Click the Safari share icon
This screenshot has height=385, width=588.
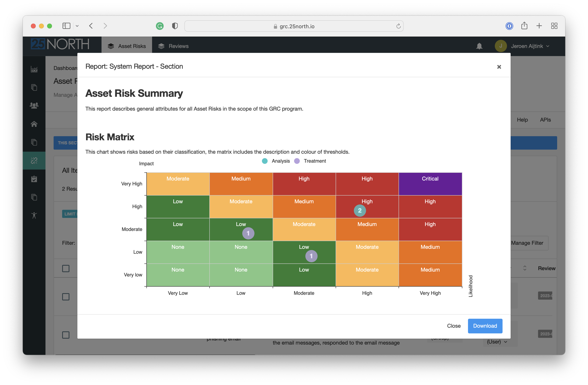tap(524, 26)
